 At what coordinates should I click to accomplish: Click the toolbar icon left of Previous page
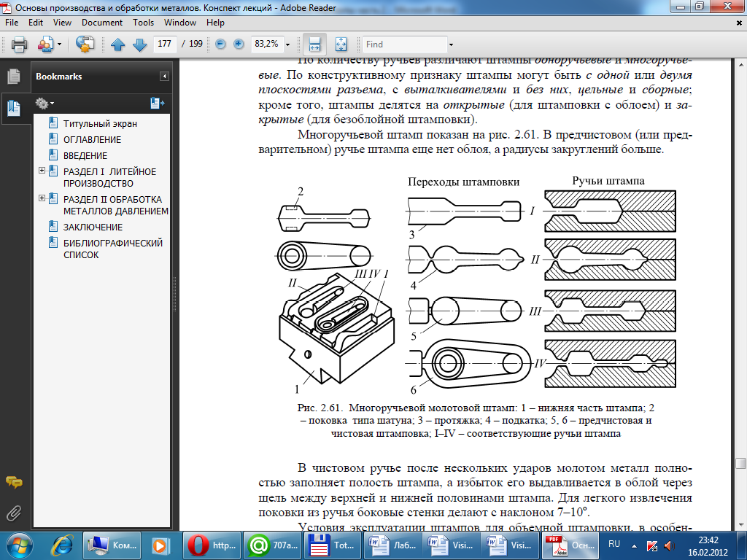click(85, 44)
